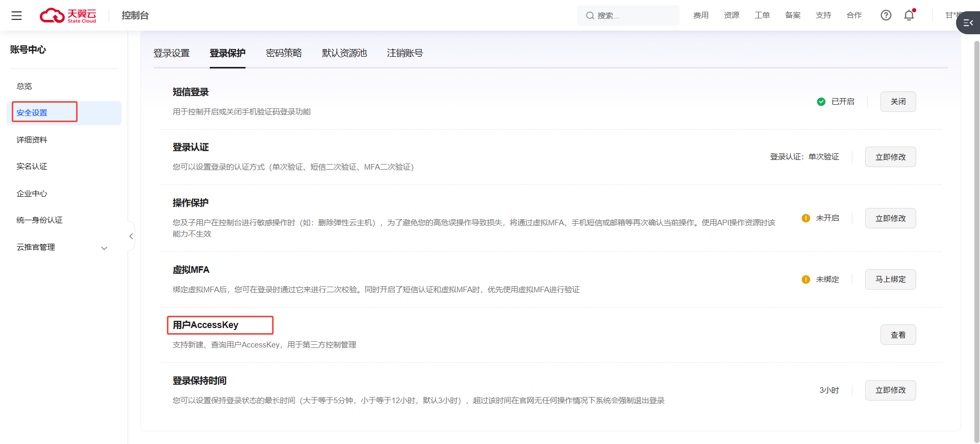Open the help question mark icon

click(x=886, y=15)
